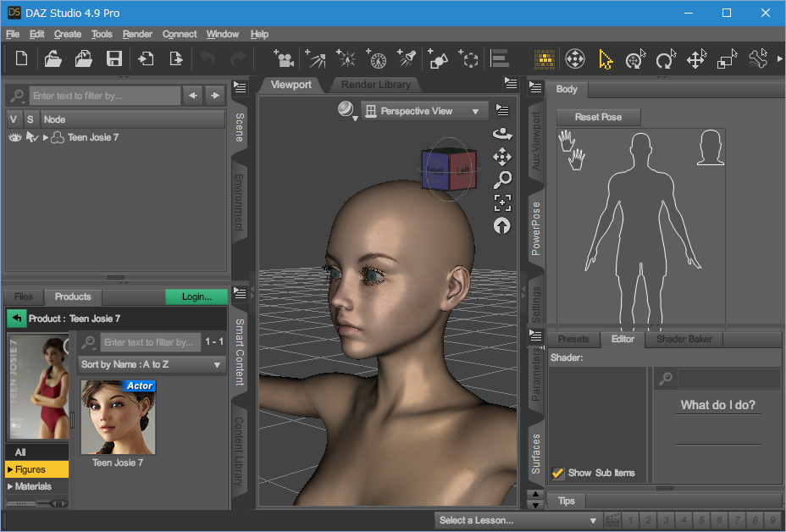The width and height of the screenshot is (786, 532).
Task: Uncheck the Show Sub Items checkbox
Action: pyautogui.click(x=558, y=473)
